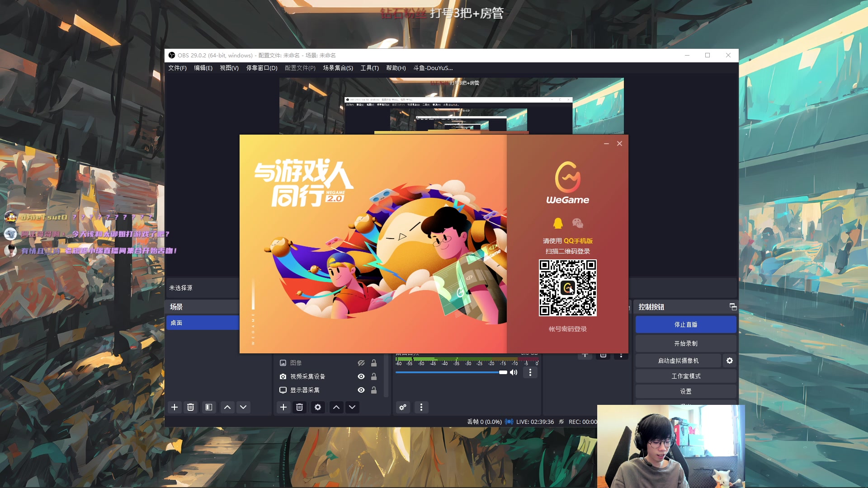Open the 编辑(E) menu in OBS
This screenshot has height=488, width=868.
pos(203,68)
